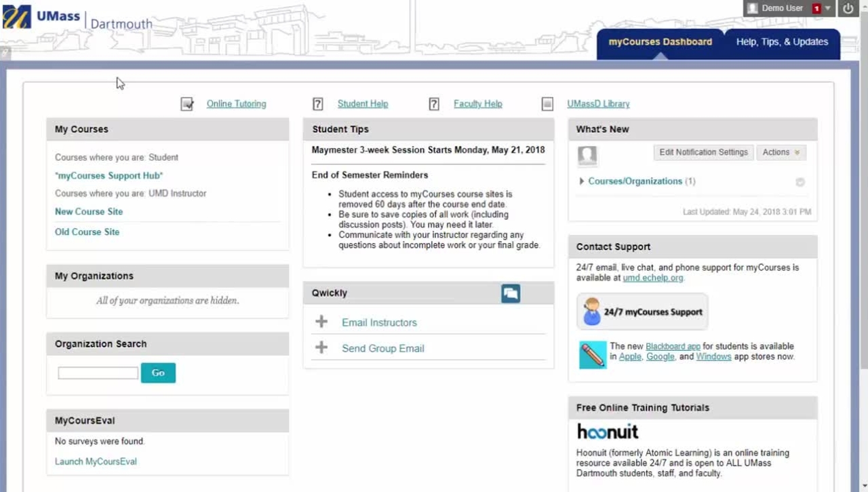Expand Courses/Organizations notification list
868x492 pixels.
click(x=582, y=181)
